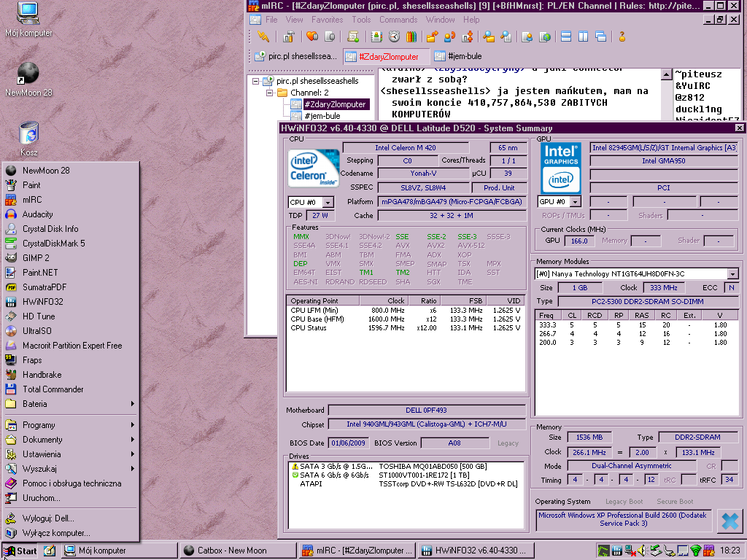Open the GPU #0 selector dropdown
Image resolution: width=747 pixels, height=560 pixels.
click(x=576, y=202)
